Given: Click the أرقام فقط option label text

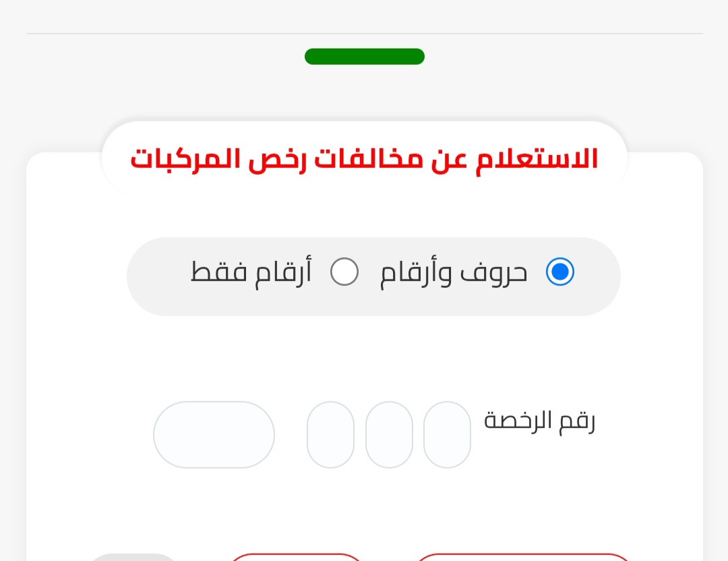Looking at the screenshot, I should pyautogui.click(x=251, y=273).
